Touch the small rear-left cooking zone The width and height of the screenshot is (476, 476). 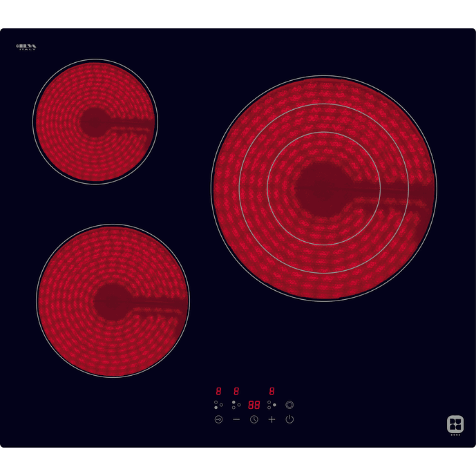click(x=95, y=122)
